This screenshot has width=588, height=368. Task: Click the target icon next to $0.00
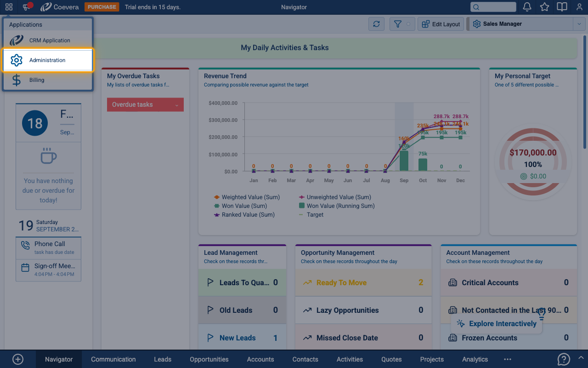click(523, 176)
